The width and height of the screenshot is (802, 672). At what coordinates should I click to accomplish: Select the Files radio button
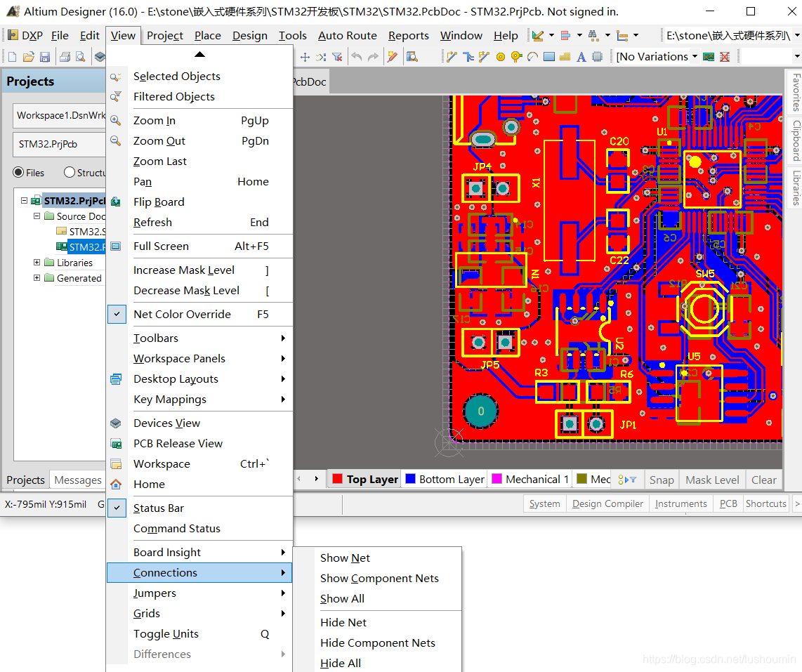(18, 173)
